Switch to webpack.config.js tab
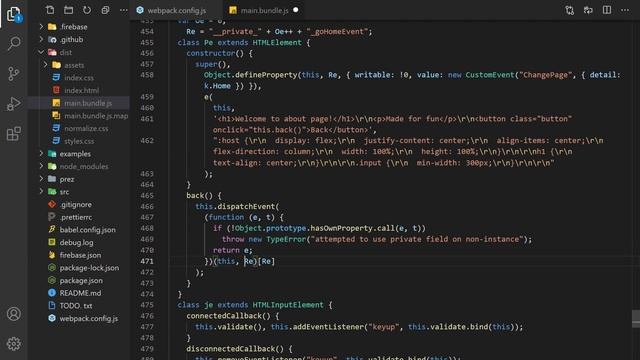Screen dimensions: 640x360 [176, 10]
